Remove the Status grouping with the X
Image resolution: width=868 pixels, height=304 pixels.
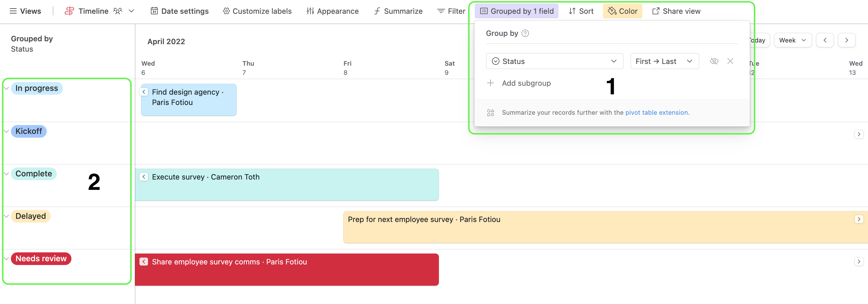click(x=730, y=61)
